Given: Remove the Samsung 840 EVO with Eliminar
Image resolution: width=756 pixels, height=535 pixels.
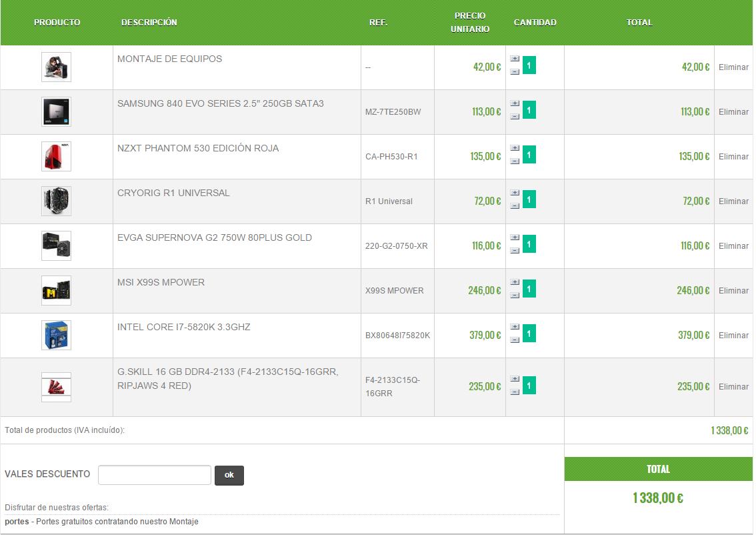Looking at the screenshot, I should [x=733, y=112].
